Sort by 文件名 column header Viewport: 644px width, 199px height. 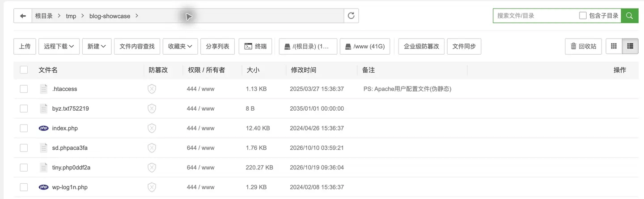[x=48, y=70]
